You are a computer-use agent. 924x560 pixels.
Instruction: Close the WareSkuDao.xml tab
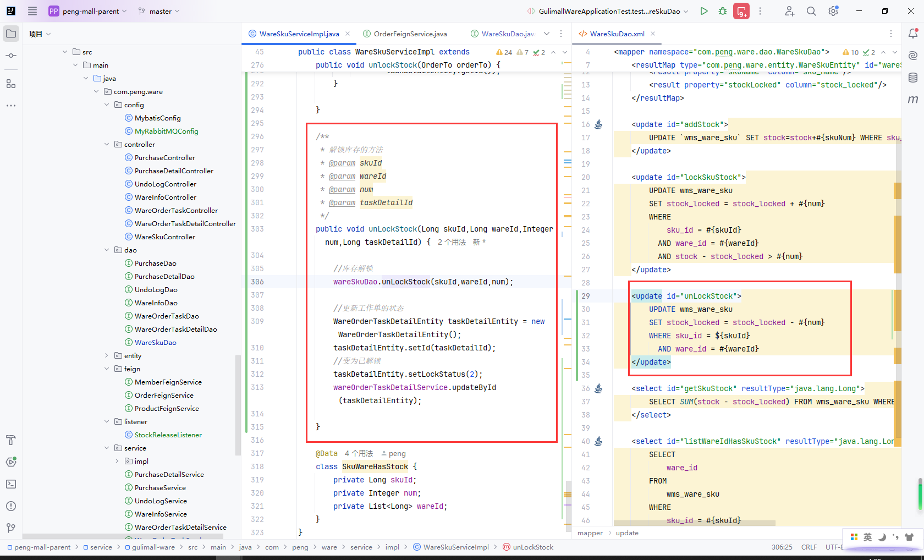pyautogui.click(x=653, y=34)
